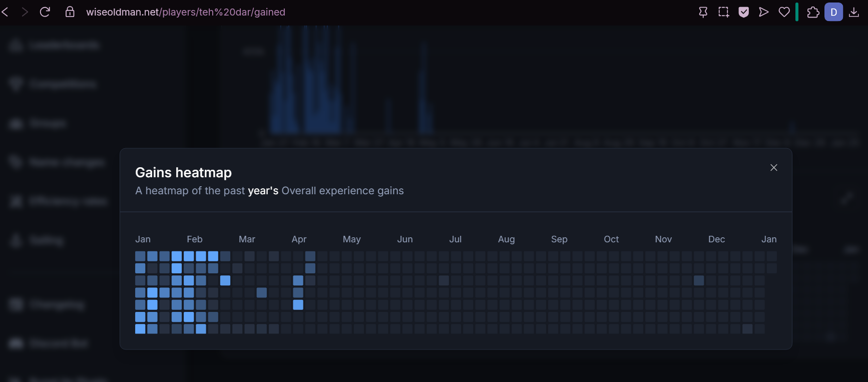
Task: Open site info via the lock icon
Action: point(70,12)
